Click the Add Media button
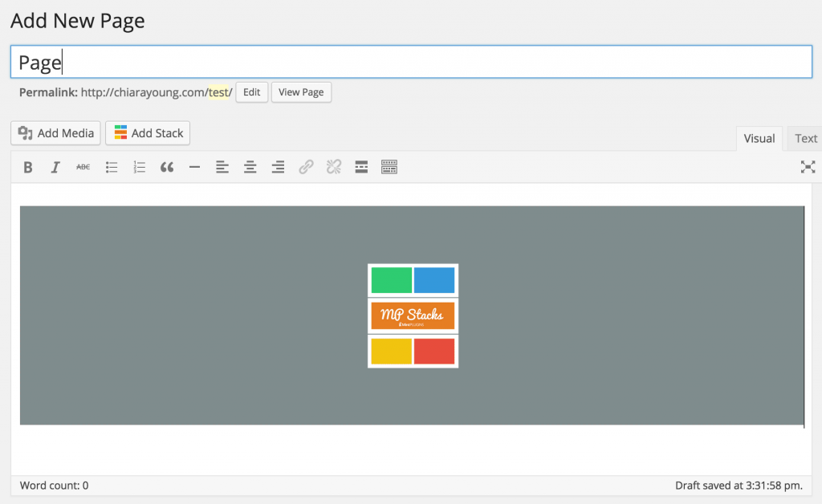 [55, 133]
